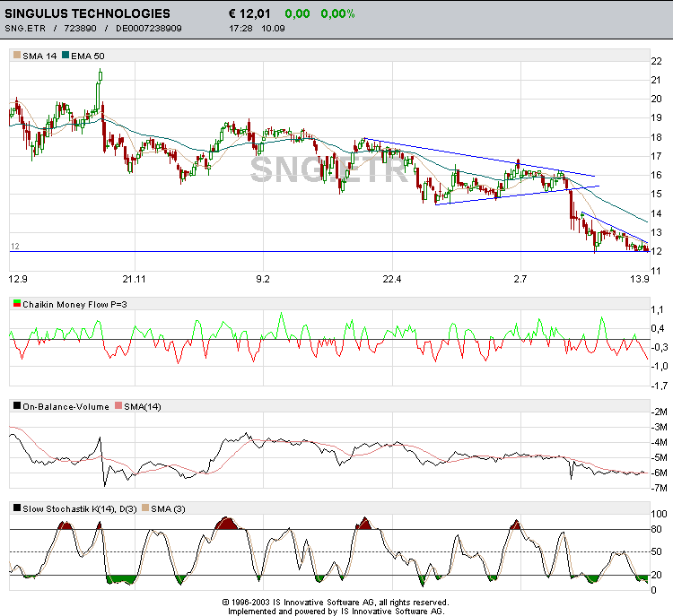Click the SMA(14) label in OBV panel
The height and width of the screenshot is (616, 673).
click(x=143, y=407)
